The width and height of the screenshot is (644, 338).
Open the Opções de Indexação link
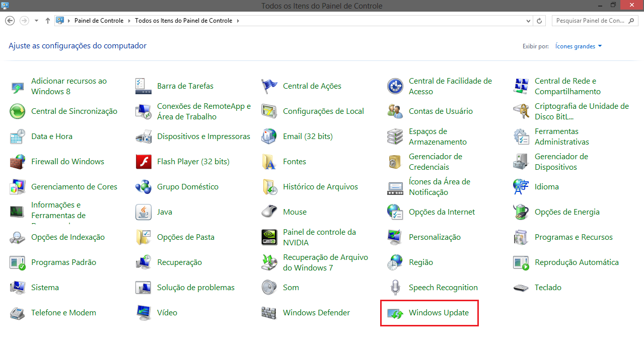(x=68, y=237)
